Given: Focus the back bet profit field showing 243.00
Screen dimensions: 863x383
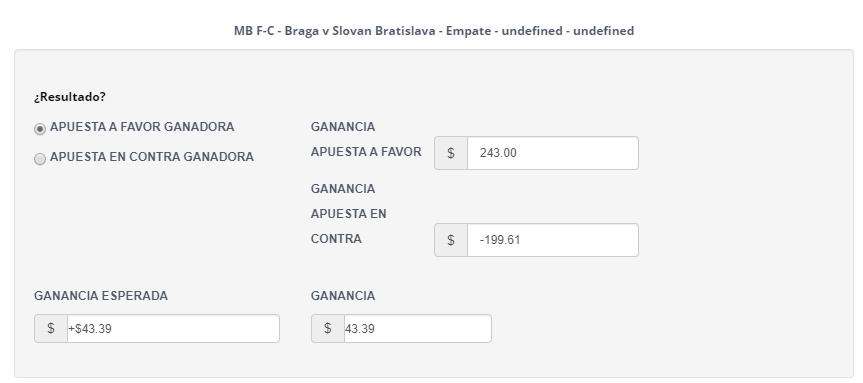Looking at the screenshot, I should point(553,153).
